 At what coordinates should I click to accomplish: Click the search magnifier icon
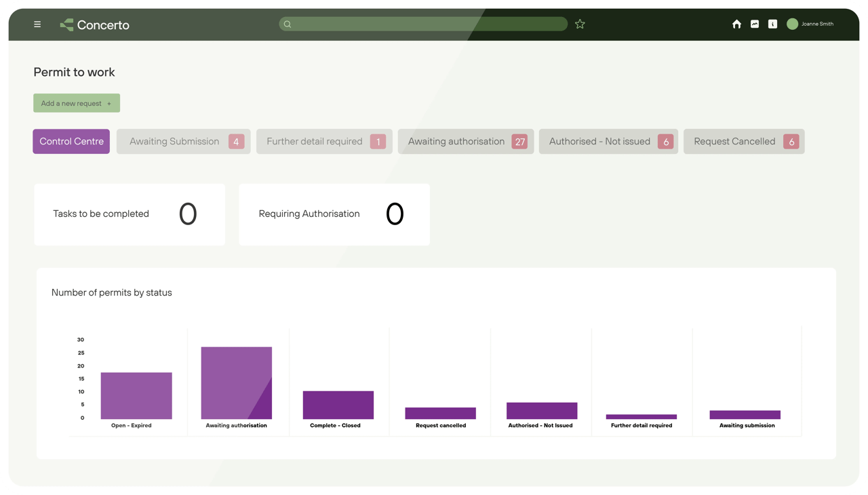tap(288, 24)
